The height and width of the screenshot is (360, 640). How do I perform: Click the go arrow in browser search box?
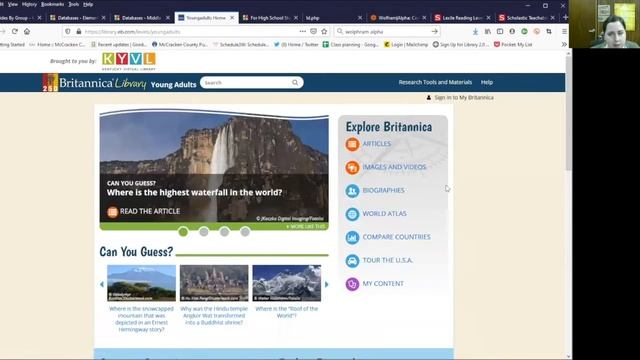pos(434,31)
